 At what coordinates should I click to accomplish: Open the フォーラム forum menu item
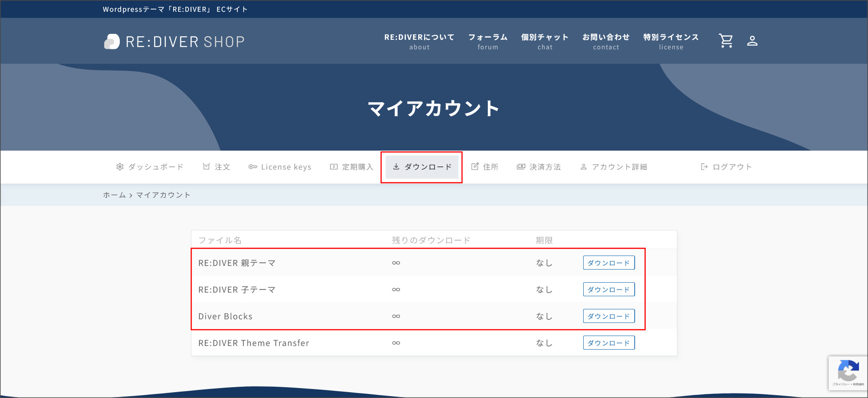click(x=487, y=41)
